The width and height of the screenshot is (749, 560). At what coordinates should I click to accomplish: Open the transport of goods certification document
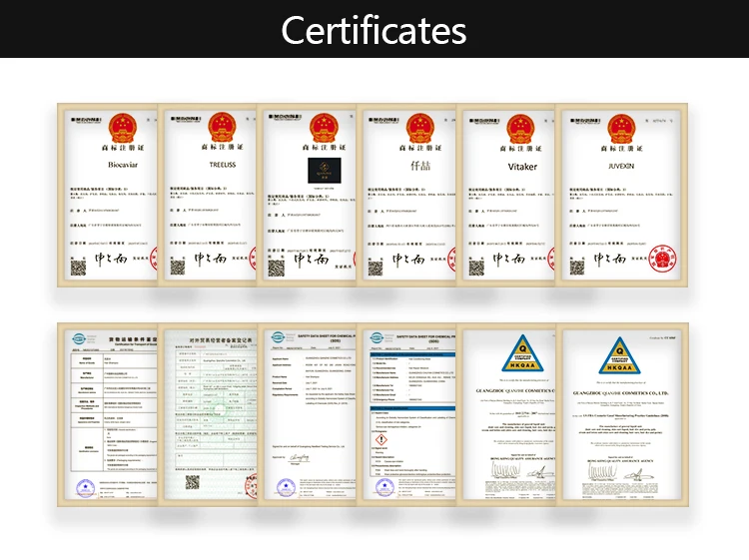click(x=108, y=414)
